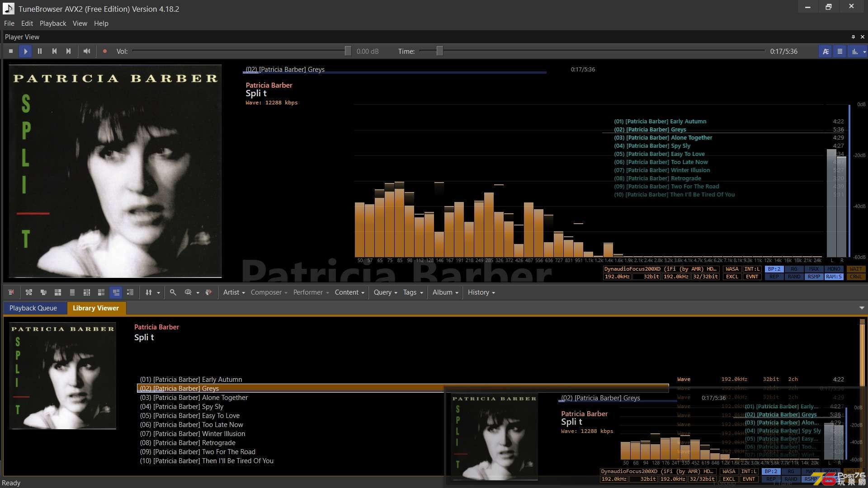Open the Content dropdown
The width and height of the screenshot is (868, 488).
pos(349,292)
